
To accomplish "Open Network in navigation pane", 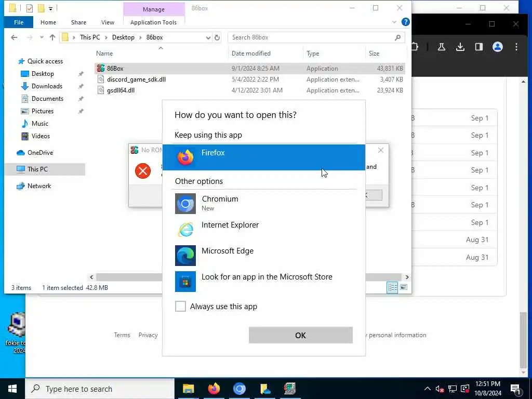I will (39, 186).
